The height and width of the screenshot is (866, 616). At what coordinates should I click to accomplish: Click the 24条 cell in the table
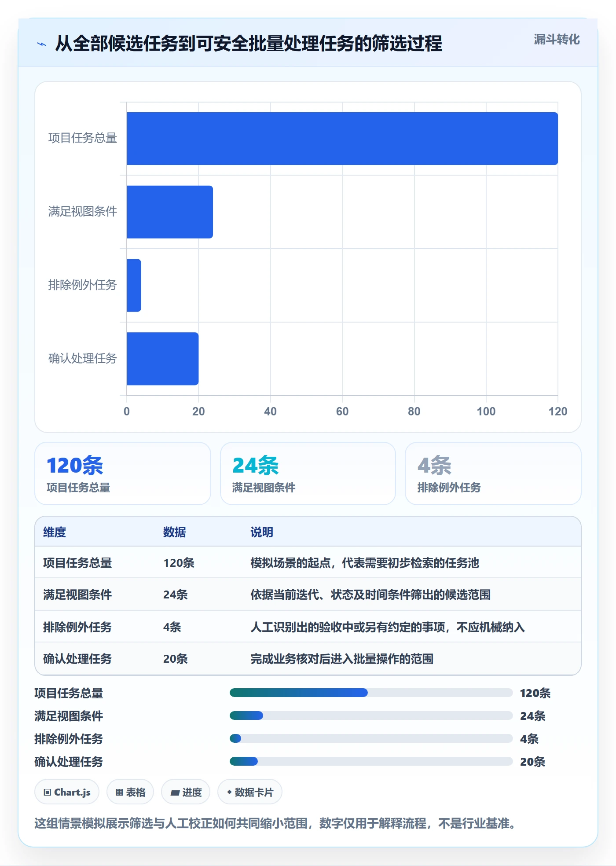tap(176, 594)
